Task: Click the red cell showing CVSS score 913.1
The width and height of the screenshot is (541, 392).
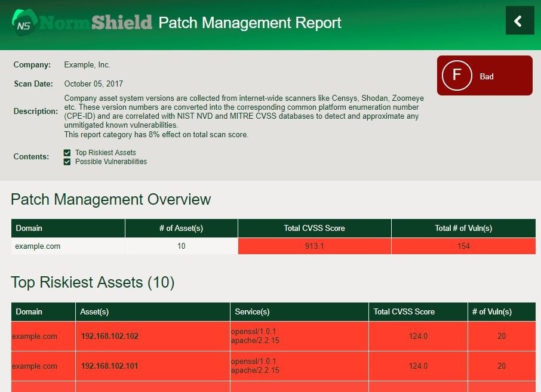Action: point(314,246)
